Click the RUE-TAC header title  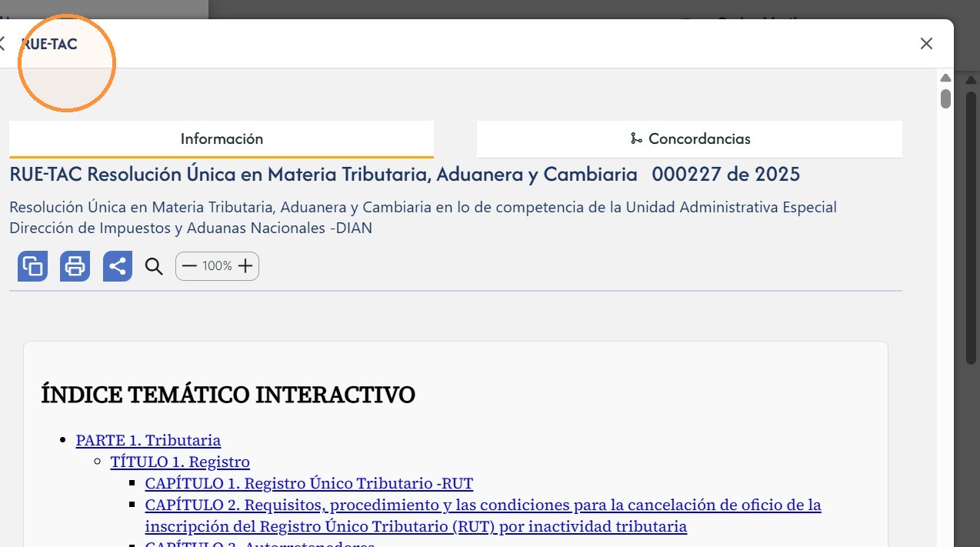point(50,45)
